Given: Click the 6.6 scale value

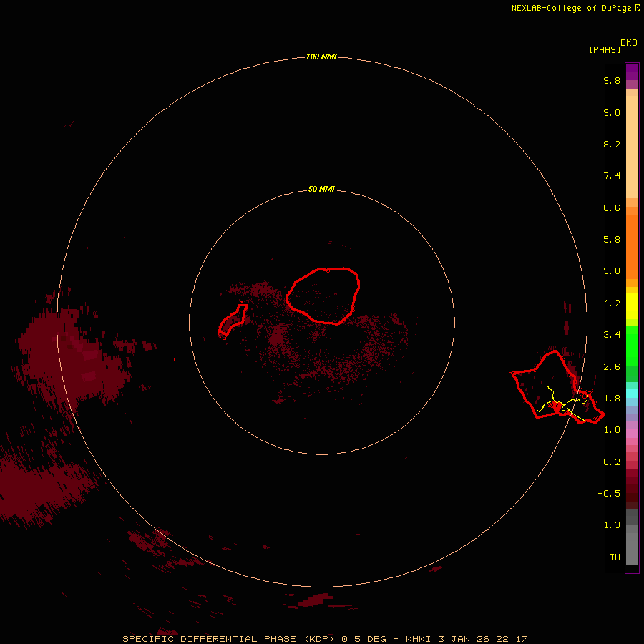Looking at the screenshot, I should coord(612,208).
